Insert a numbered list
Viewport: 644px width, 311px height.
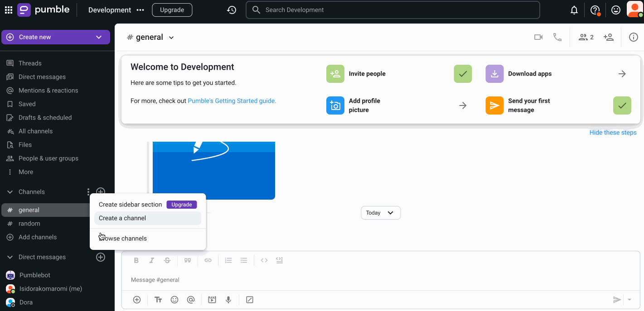click(228, 260)
